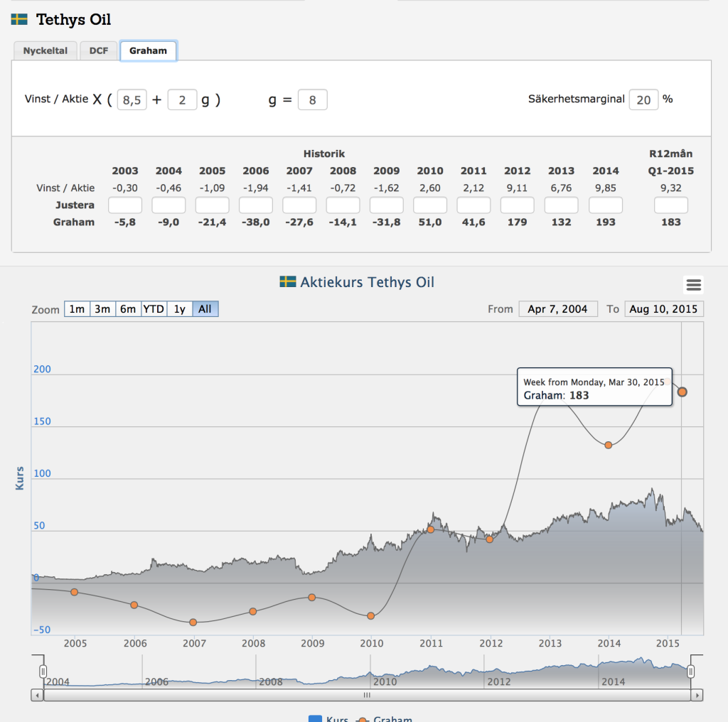Click Graham data point at 2006
The image size is (728, 722).
(134, 605)
